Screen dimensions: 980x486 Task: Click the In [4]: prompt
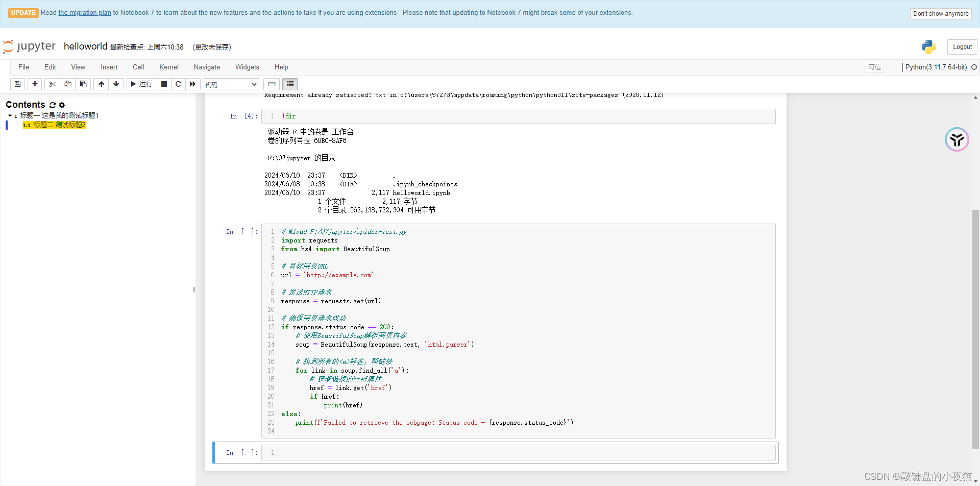click(x=244, y=116)
